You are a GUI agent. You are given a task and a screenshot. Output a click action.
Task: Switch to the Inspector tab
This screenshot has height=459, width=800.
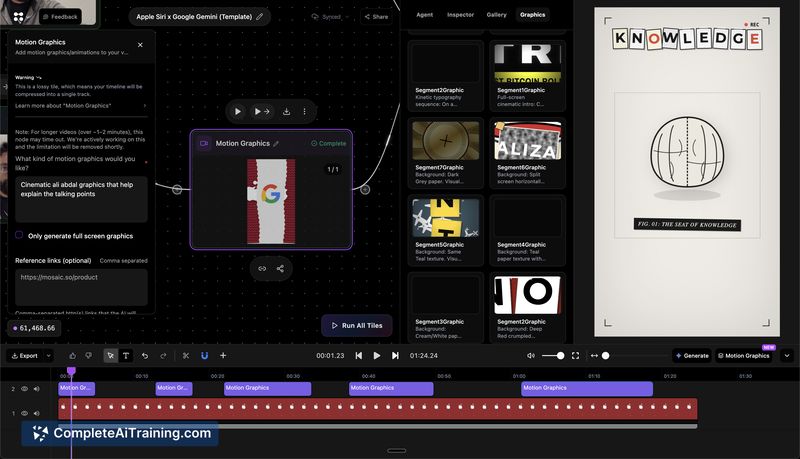(x=460, y=15)
